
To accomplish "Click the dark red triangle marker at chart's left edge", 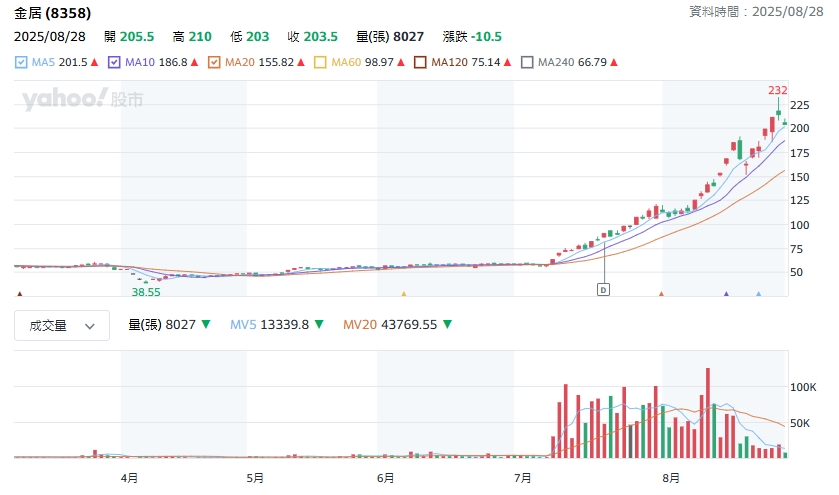I will point(20,294).
